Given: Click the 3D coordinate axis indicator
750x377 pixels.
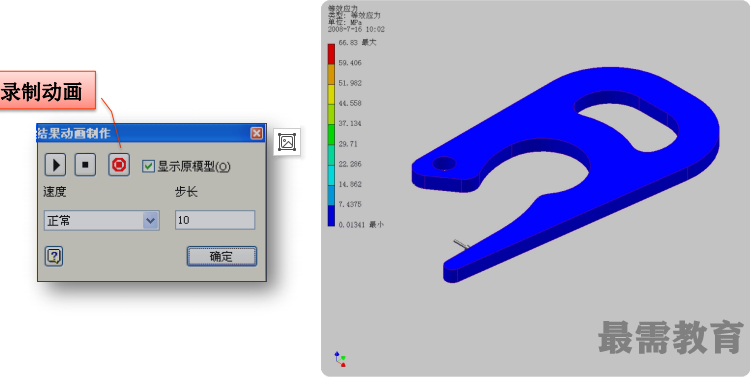Looking at the screenshot, I should pyautogui.click(x=340, y=359).
